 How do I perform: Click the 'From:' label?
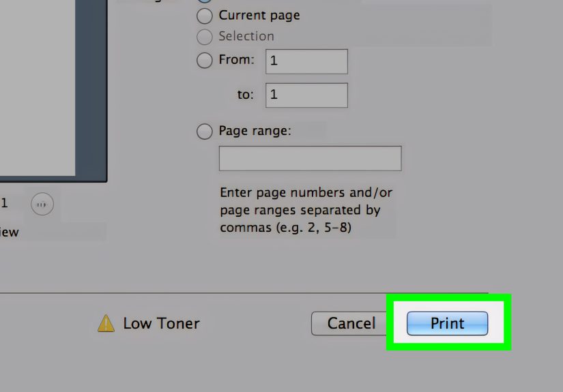(237, 59)
